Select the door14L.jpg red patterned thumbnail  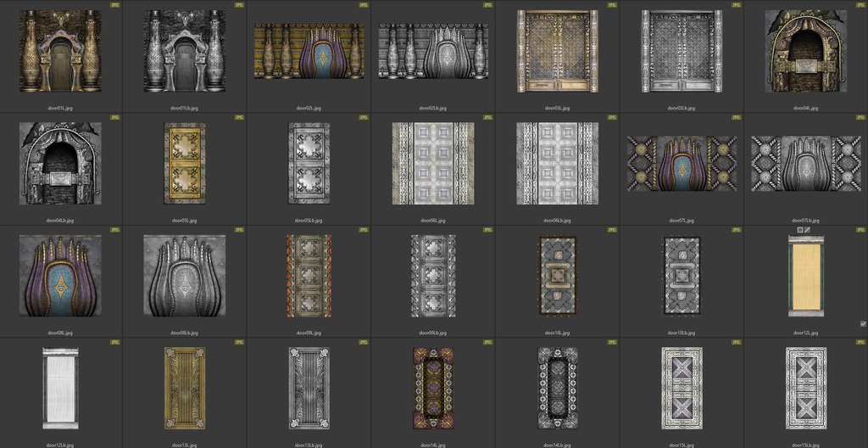coord(433,388)
